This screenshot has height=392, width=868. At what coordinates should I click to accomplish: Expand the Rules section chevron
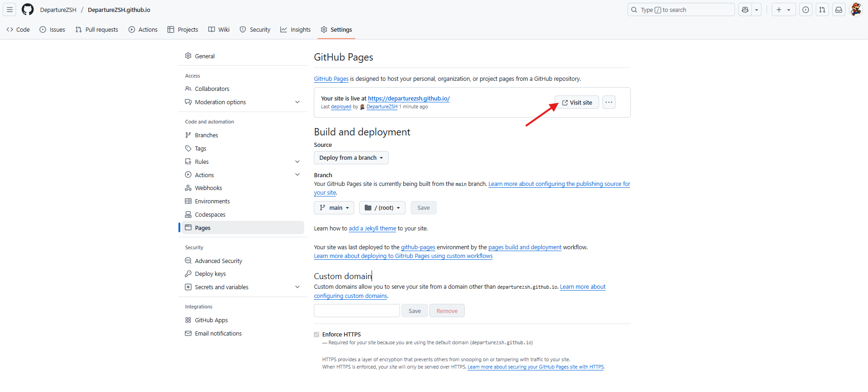click(x=297, y=162)
